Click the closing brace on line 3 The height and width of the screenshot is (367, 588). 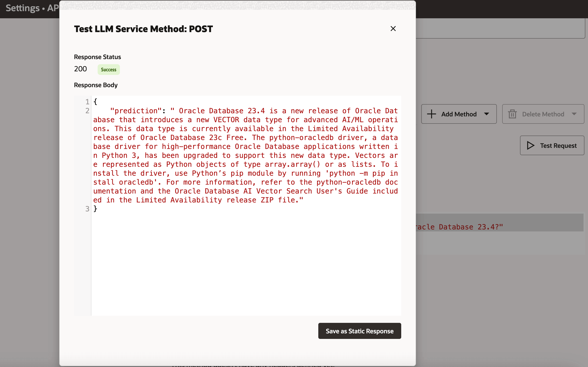[x=95, y=209]
